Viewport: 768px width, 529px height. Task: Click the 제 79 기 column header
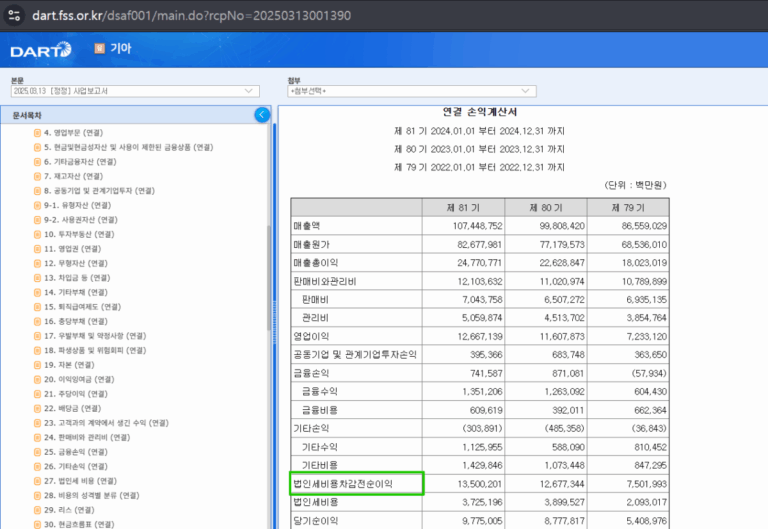click(628, 208)
